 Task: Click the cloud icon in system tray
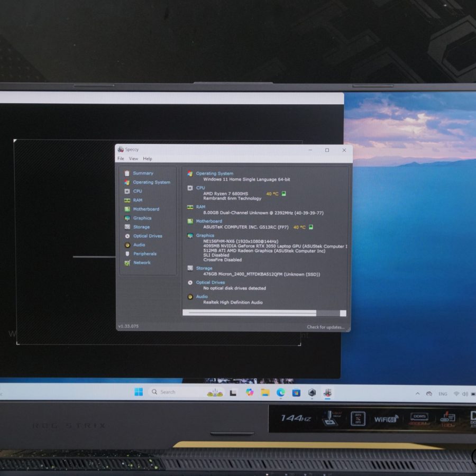(x=429, y=393)
